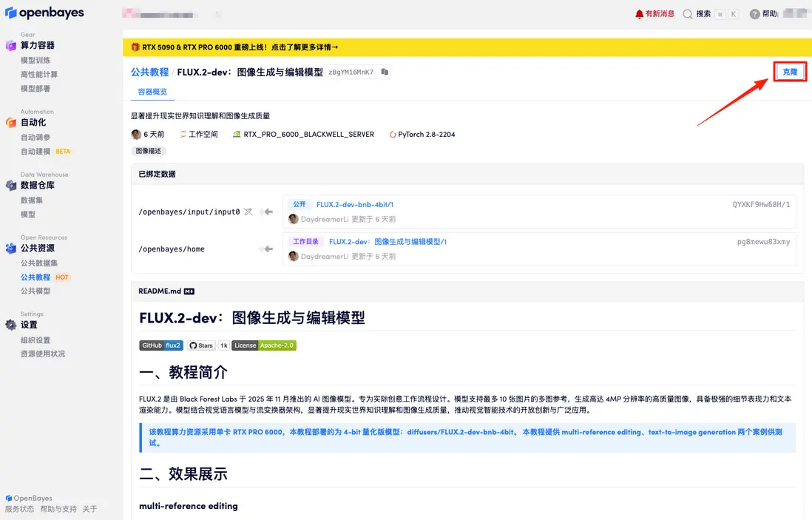812x520 pixels.
Task: Open the RTX 5090 announcement banner
Action: pos(467,47)
